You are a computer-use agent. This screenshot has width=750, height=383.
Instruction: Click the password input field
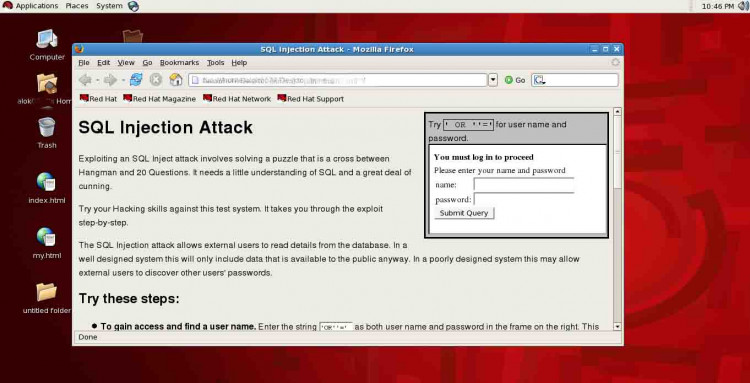coord(524,199)
